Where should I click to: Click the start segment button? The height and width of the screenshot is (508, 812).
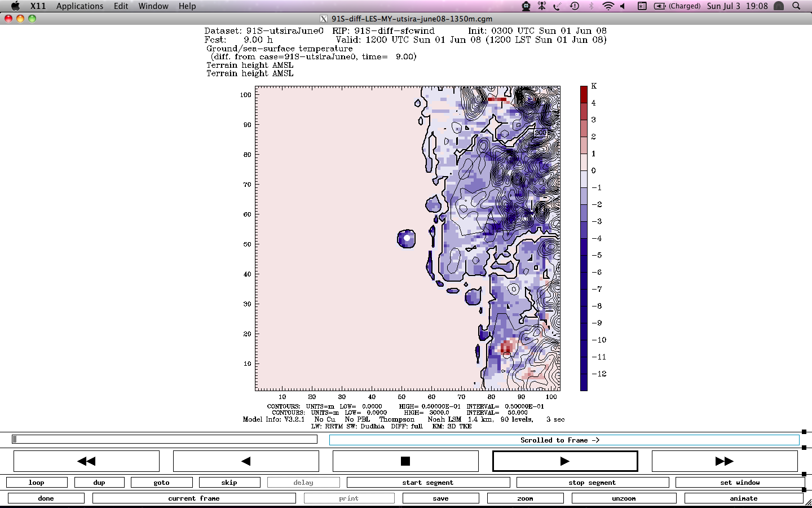[428, 483]
